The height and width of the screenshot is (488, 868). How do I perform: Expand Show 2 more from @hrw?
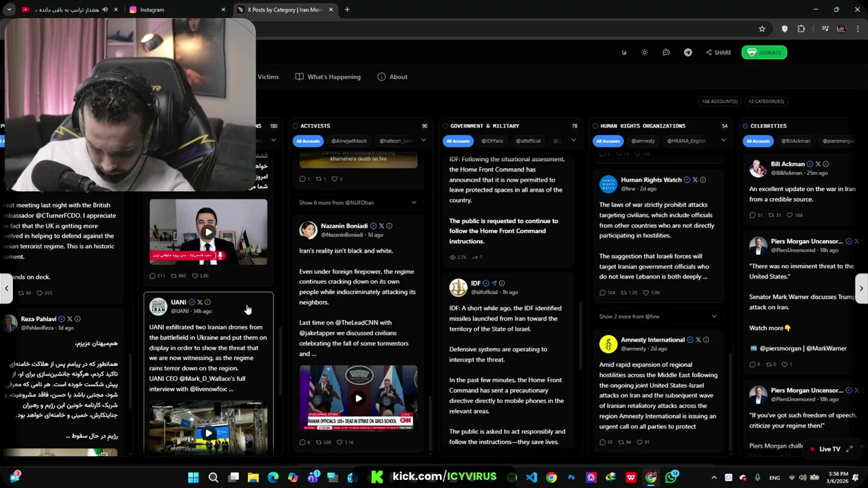(x=658, y=317)
